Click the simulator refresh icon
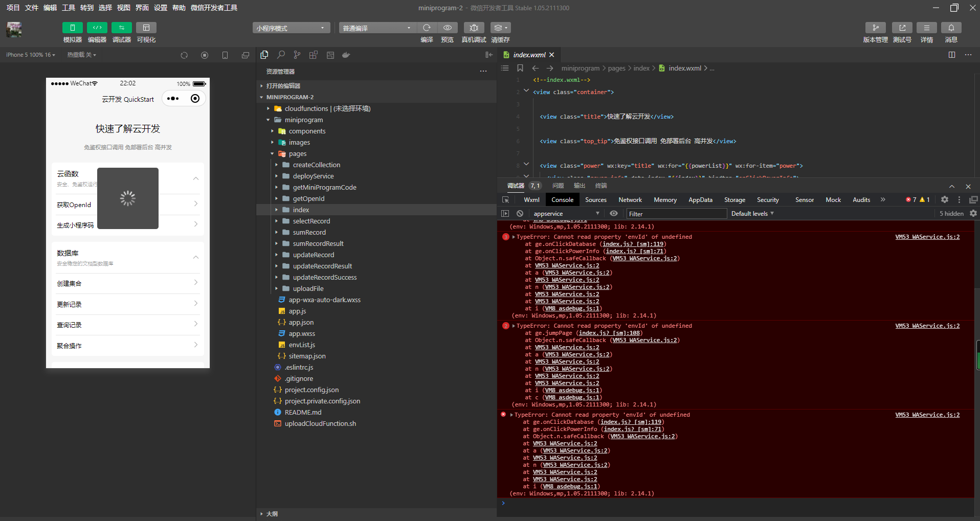980x521 pixels. [x=184, y=55]
